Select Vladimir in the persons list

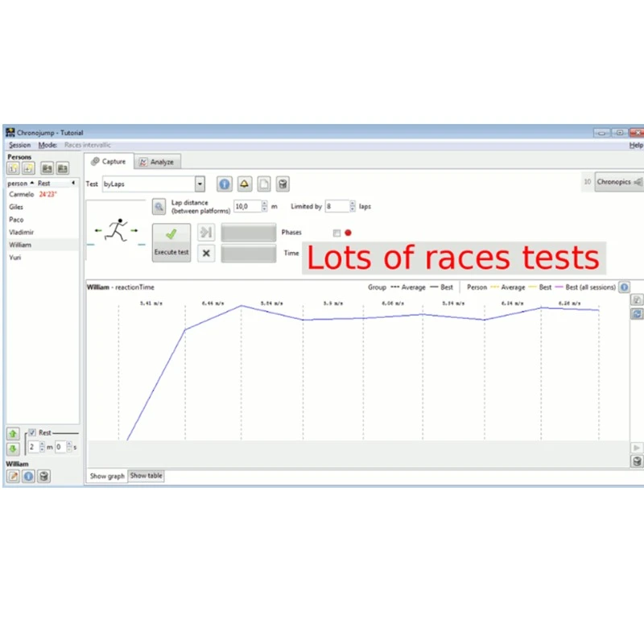(22, 231)
